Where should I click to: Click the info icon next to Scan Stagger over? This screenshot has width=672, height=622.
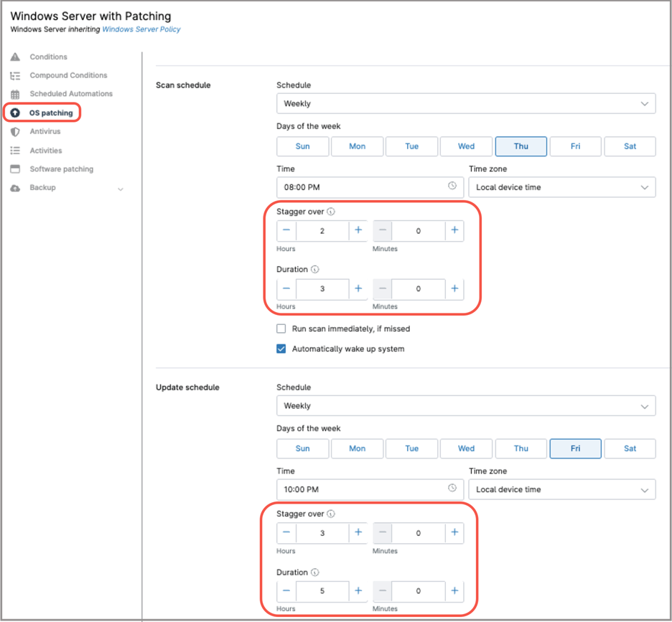click(x=331, y=212)
